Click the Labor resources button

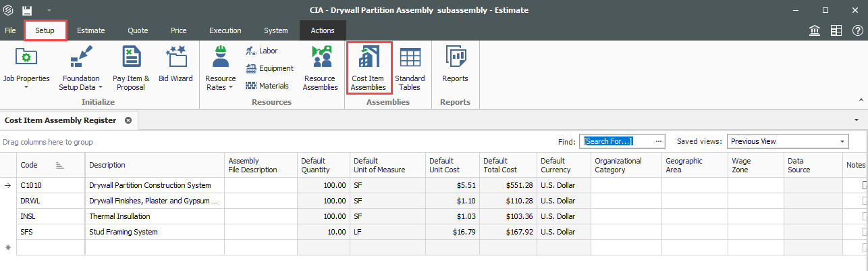(x=262, y=51)
